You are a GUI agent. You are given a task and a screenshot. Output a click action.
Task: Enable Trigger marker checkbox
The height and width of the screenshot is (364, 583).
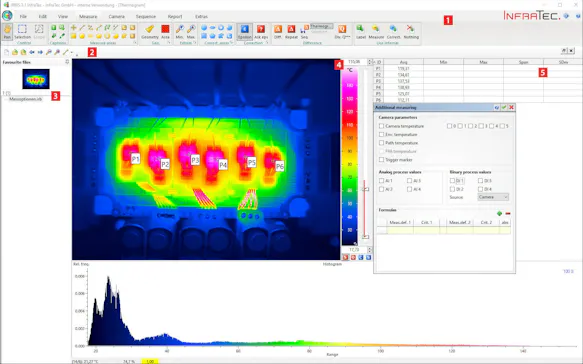pyautogui.click(x=381, y=160)
